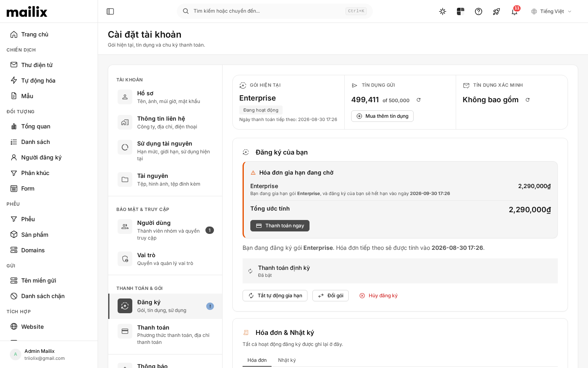Image resolution: width=588 pixels, height=368 pixels.
Task: Click the Không bao gồm text
Action: coord(490,100)
